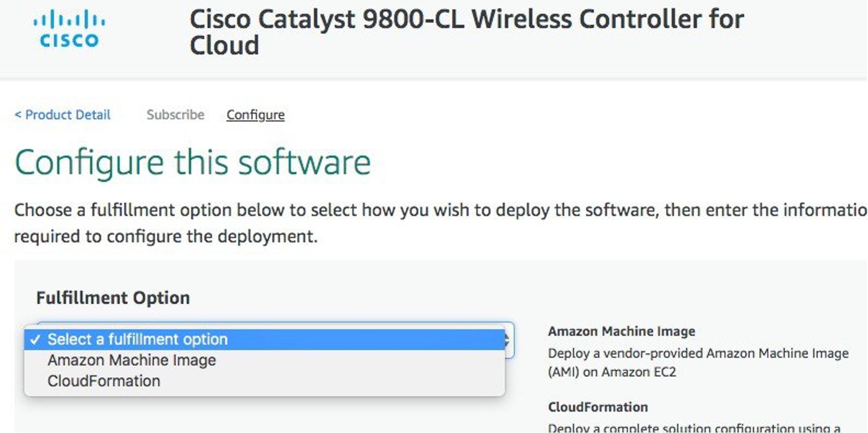
Task: Select the highlighted 'Select a fulfillment option' entry
Action: [x=137, y=340]
